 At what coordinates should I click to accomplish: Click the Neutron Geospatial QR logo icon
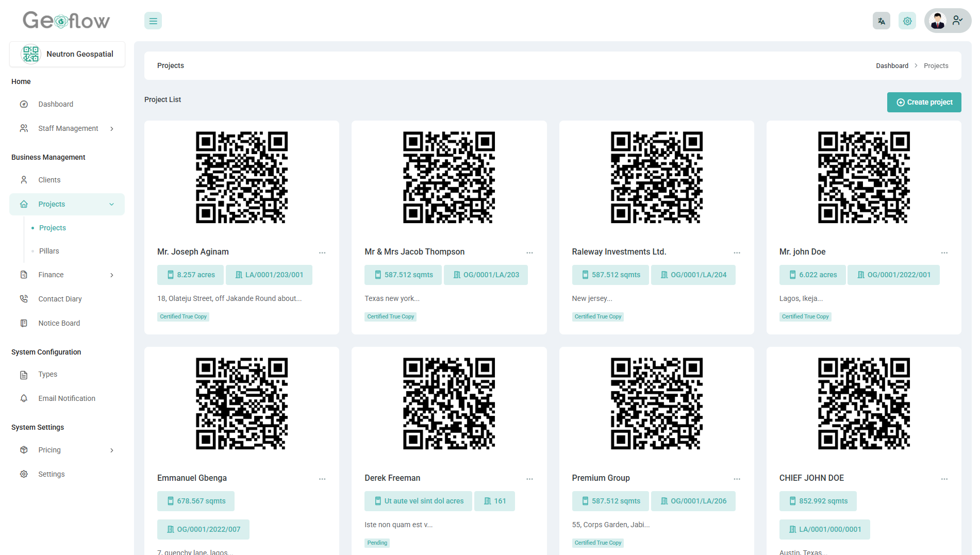tap(31, 54)
